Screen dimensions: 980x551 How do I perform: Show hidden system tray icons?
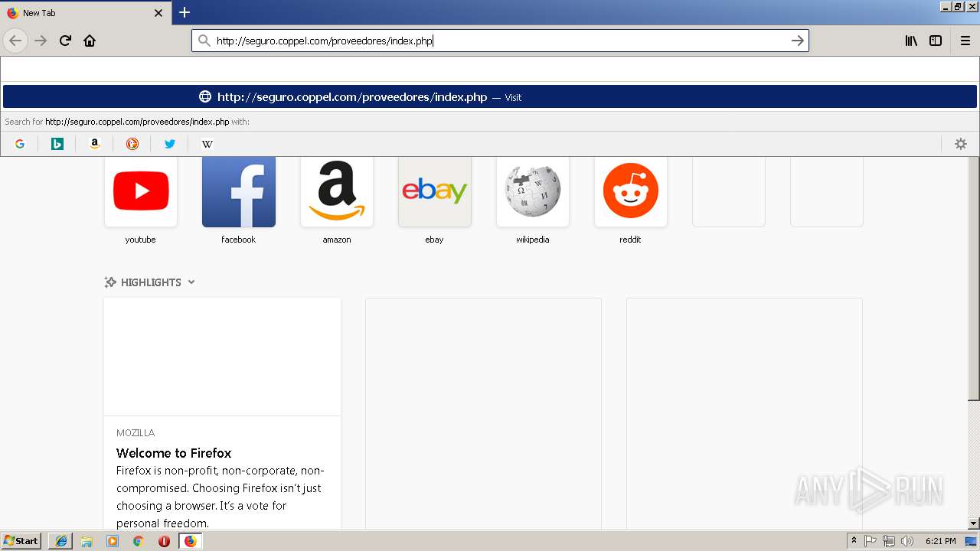pyautogui.click(x=854, y=541)
